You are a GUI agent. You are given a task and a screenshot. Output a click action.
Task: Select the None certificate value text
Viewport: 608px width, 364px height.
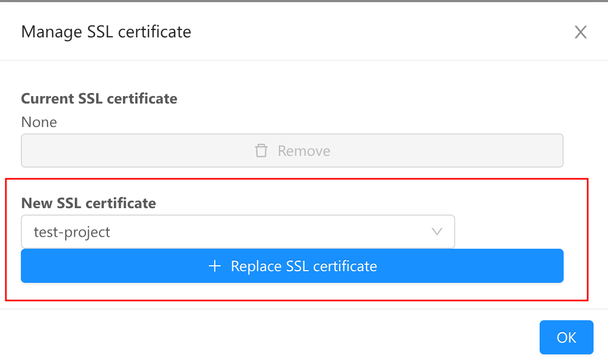click(x=39, y=122)
